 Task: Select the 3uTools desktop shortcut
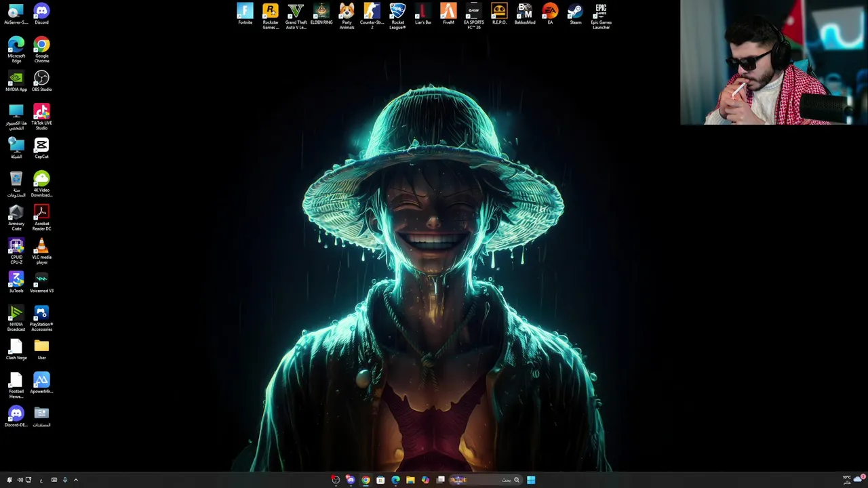(x=16, y=283)
